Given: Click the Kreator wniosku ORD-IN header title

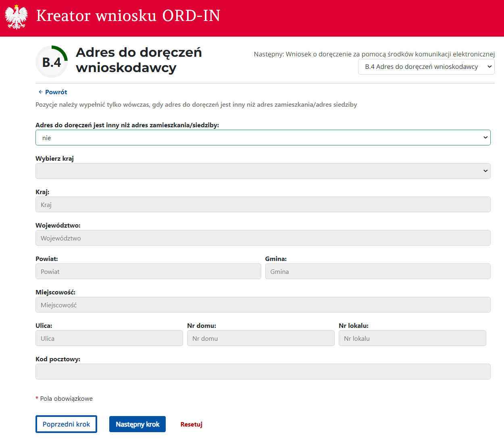Looking at the screenshot, I should click(128, 16).
